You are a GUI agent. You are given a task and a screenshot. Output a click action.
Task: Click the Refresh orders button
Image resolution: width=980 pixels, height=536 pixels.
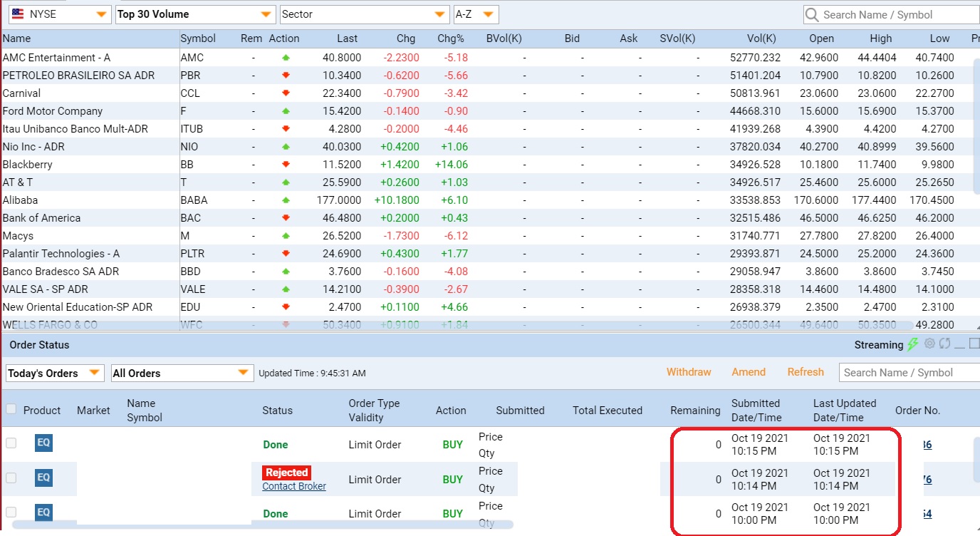(x=806, y=372)
